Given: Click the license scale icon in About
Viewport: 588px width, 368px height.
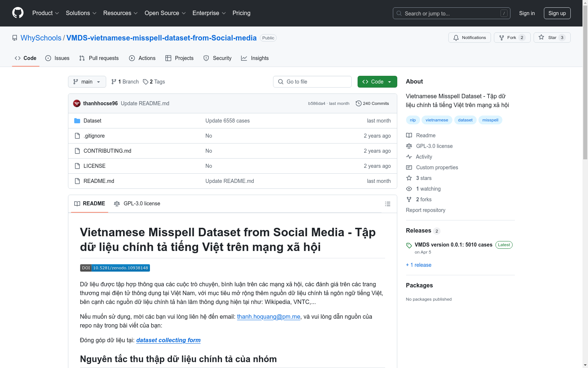Looking at the screenshot, I should coord(409,146).
